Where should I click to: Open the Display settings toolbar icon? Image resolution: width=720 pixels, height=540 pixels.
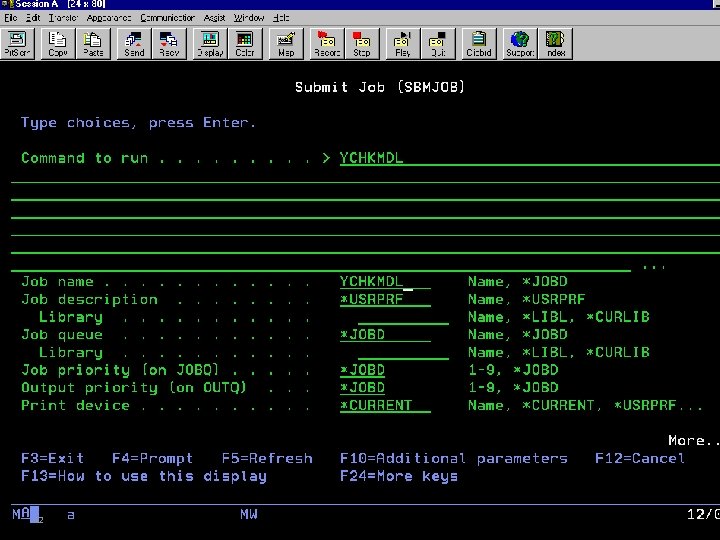210,44
